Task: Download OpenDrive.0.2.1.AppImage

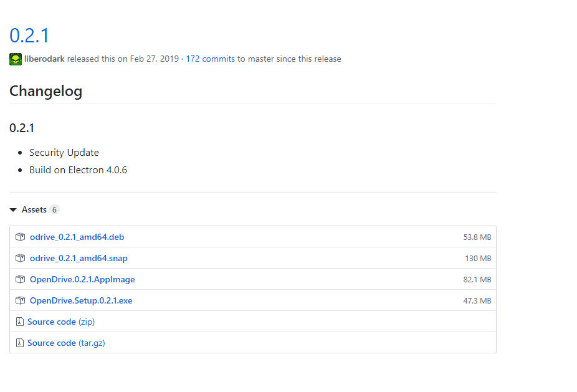Action: (82, 279)
